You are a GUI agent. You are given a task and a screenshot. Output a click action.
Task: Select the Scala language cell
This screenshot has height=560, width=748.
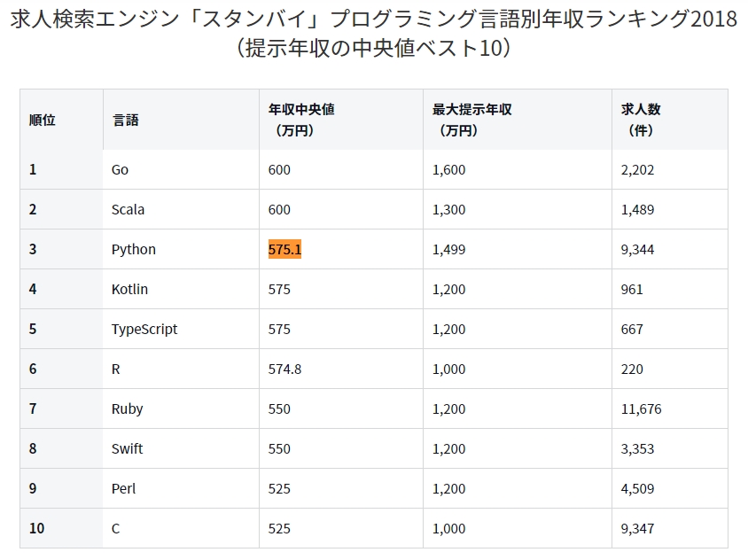pos(128,210)
